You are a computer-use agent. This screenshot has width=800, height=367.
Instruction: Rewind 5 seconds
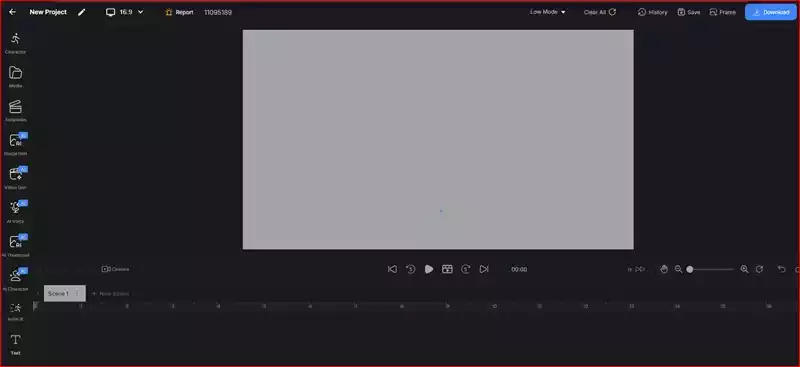pos(411,269)
